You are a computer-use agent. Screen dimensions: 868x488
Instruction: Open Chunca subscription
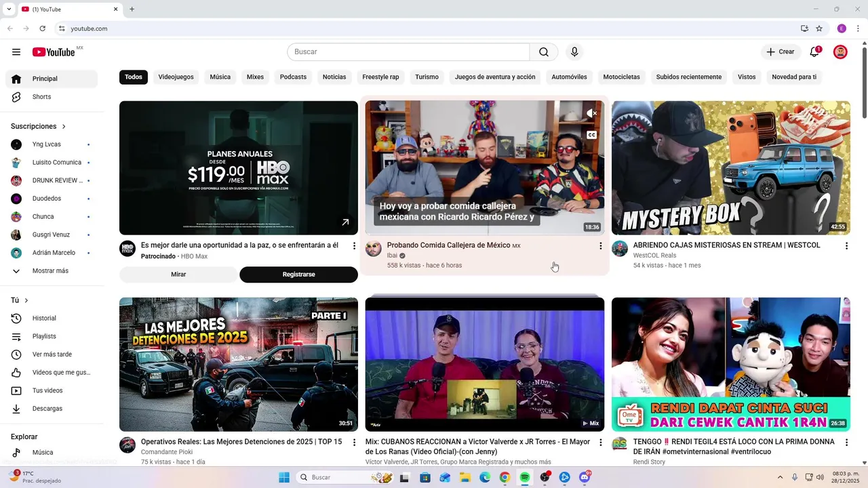[x=52, y=217]
